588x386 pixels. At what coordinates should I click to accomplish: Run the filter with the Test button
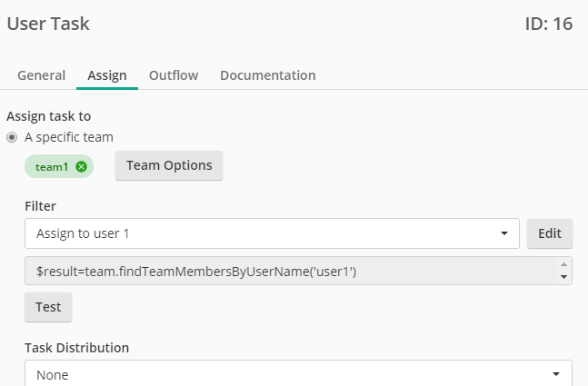[48, 307]
